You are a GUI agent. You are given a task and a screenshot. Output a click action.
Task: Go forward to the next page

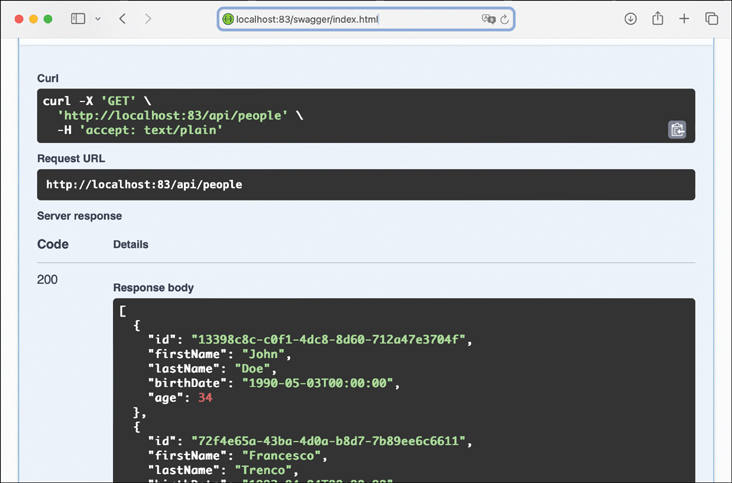[x=148, y=19]
